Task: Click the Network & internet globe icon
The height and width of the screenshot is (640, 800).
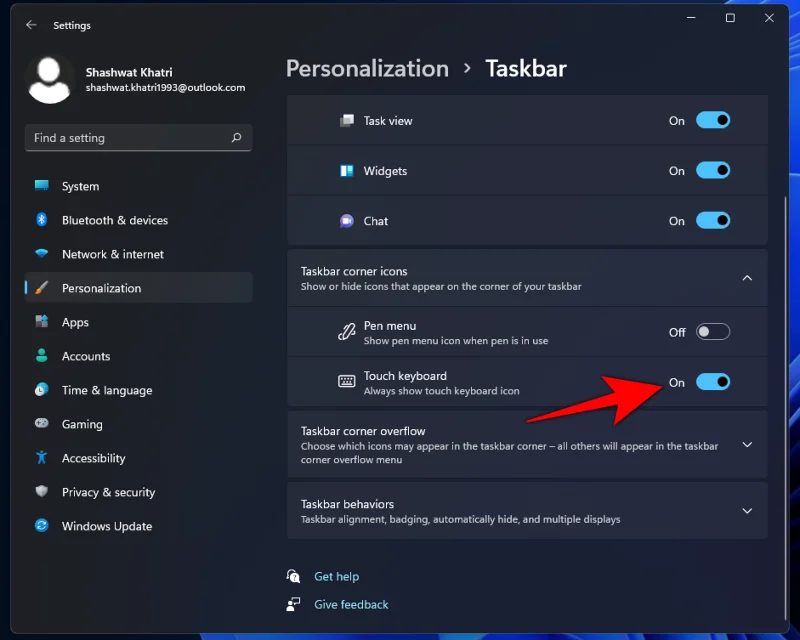Action: point(42,254)
